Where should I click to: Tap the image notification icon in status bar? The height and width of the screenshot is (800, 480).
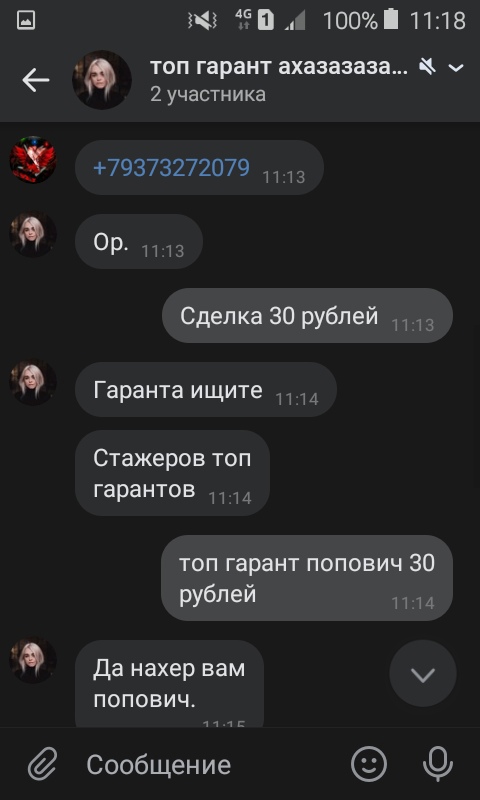tap(26, 20)
